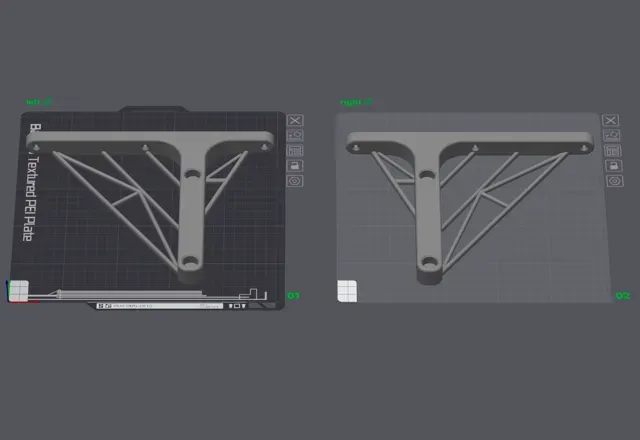Click the plate number 02 label
Image resolution: width=640 pixels, height=440 pixels.
(623, 296)
